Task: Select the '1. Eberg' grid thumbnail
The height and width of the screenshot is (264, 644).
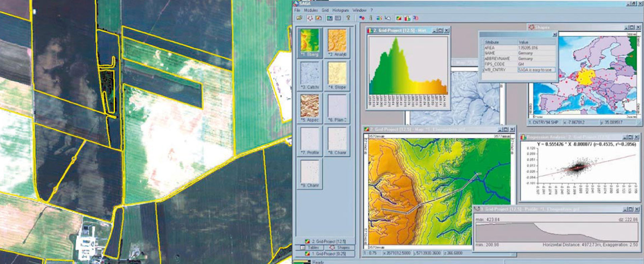Action: pos(310,43)
